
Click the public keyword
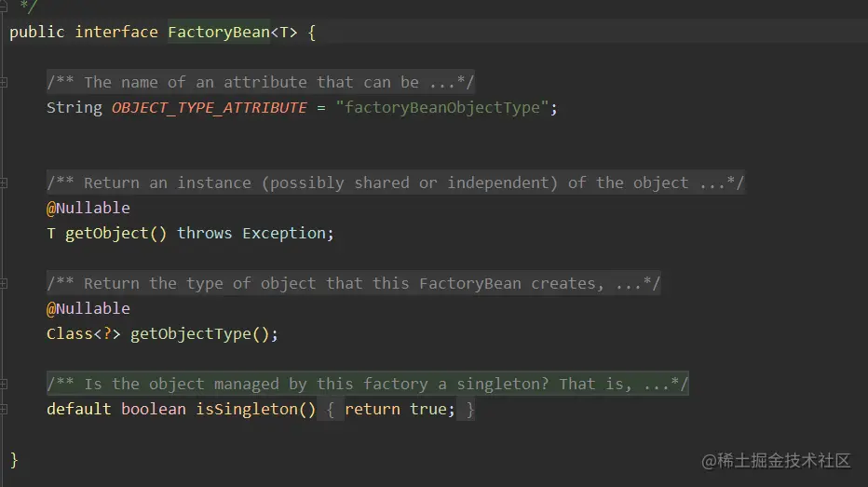pyautogui.click(x=37, y=32)
